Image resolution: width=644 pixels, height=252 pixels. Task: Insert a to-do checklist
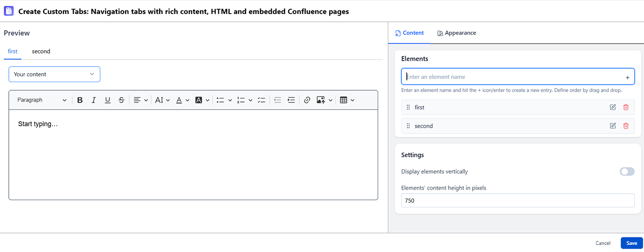pyautogui.click(x=262, y=100)
